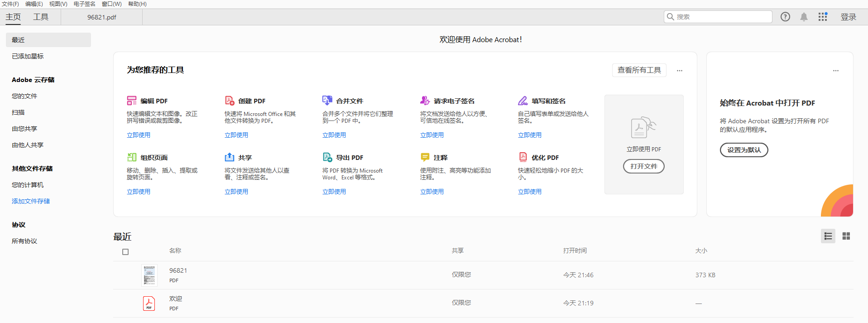
Task: Open the help question mark icon
Action: click(785, 17)
